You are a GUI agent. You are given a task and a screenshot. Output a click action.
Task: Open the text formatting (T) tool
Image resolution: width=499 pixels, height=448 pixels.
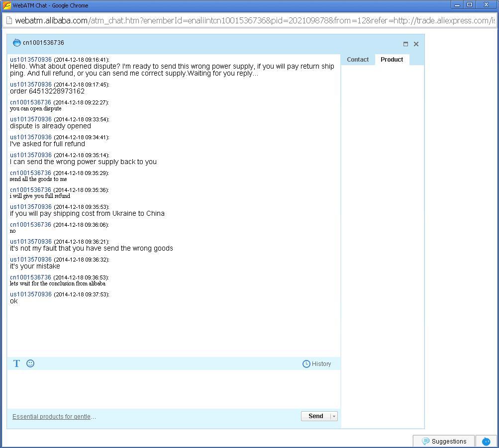pyautogui.click(x=16, y=363)
